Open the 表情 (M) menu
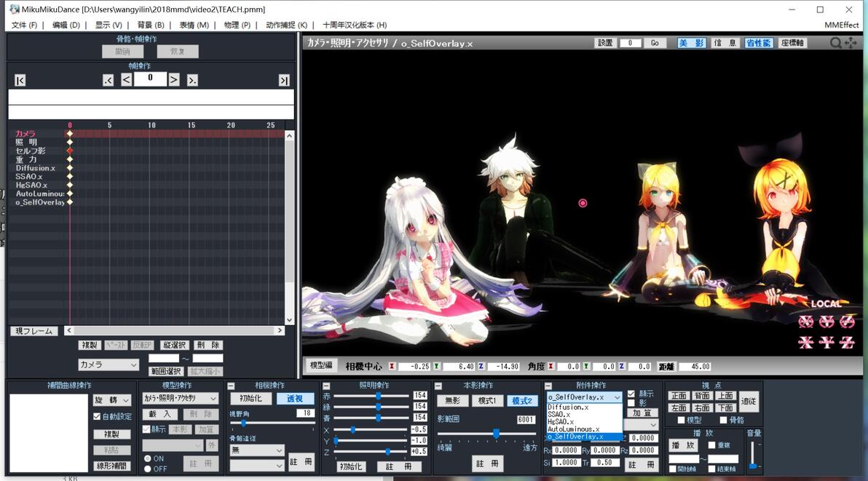The height and width of the screenshot is (481, 868). click(194, 25)
